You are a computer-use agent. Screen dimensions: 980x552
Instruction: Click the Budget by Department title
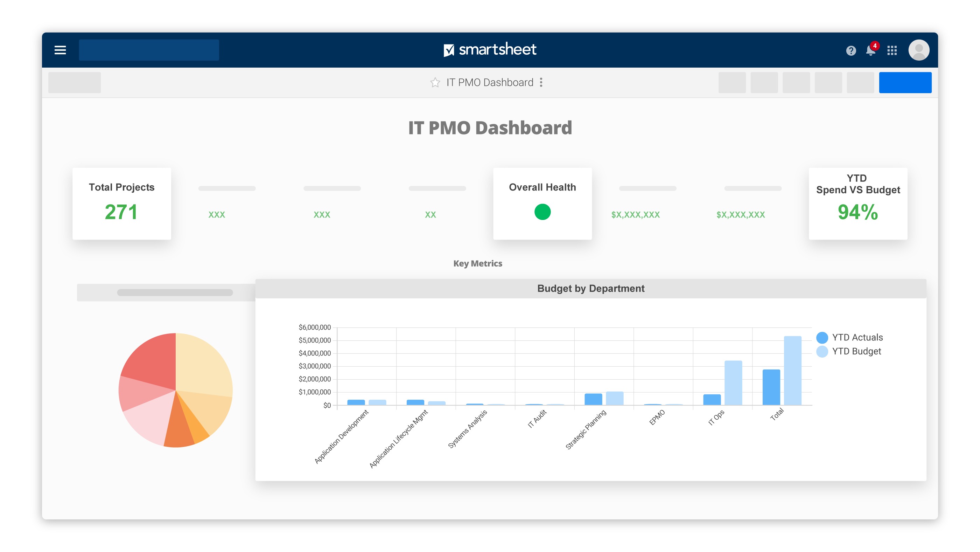(590, 288)
